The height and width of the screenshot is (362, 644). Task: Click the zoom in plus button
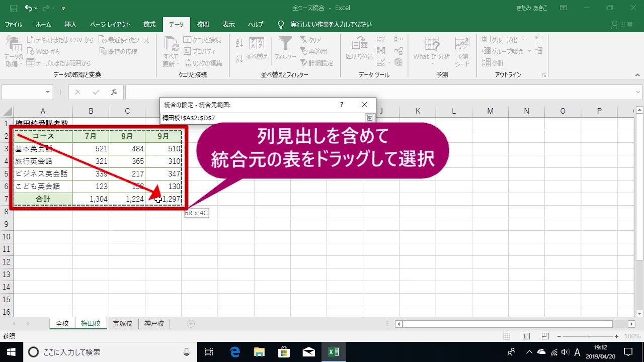coord(617,336)
